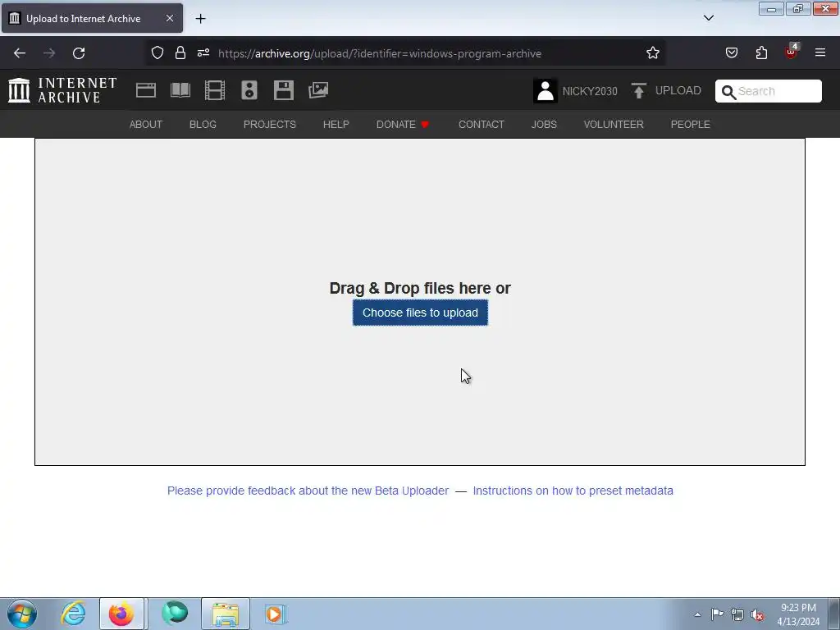
Task: Open the Firefox hamburger menu
Action: [820, 53]
